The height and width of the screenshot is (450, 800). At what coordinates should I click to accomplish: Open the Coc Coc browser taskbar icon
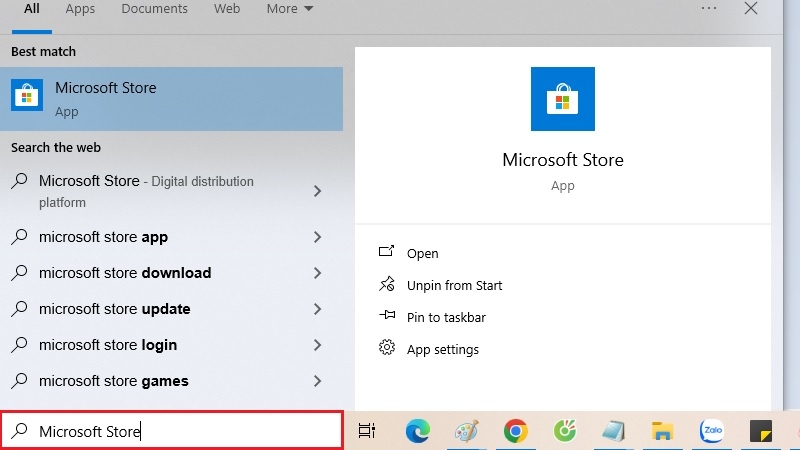coord(565,431)
